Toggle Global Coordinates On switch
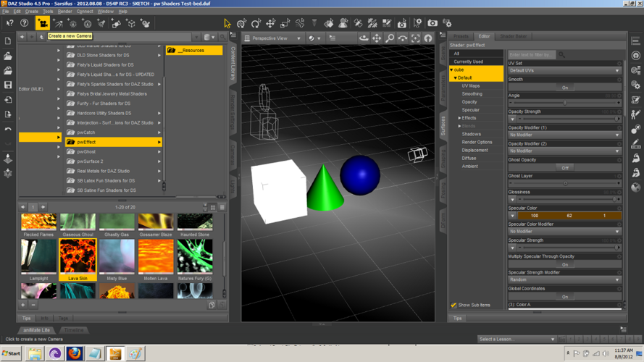 point(565,296)
